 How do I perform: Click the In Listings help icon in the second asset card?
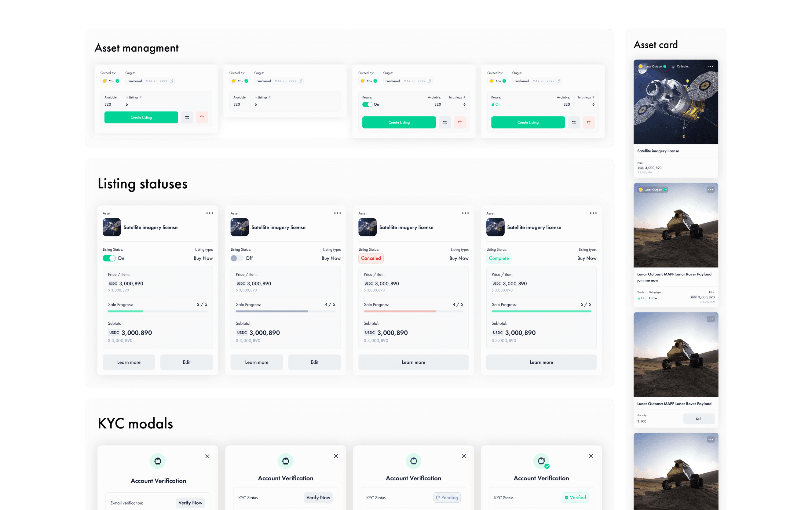pos(270,97)
